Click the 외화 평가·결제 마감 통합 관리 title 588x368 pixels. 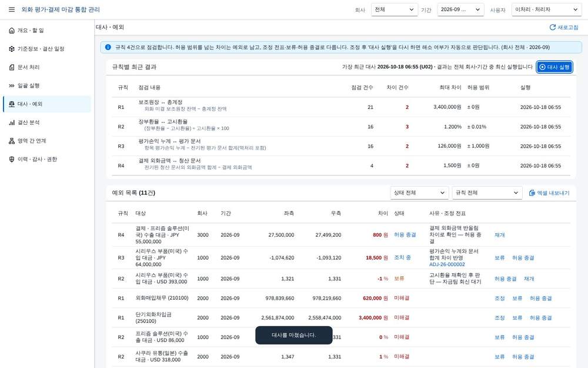(x=61, y=9)
